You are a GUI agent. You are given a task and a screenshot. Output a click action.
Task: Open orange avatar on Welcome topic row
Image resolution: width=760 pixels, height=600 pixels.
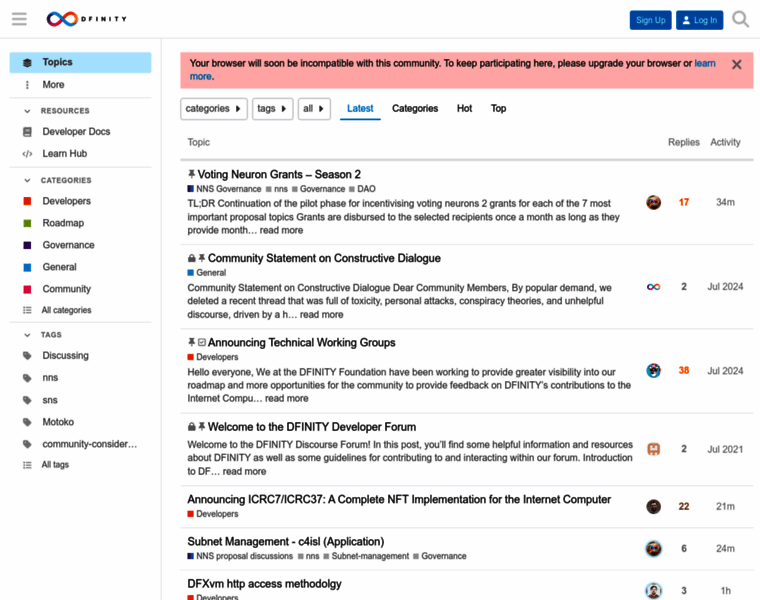pos(653,449)
